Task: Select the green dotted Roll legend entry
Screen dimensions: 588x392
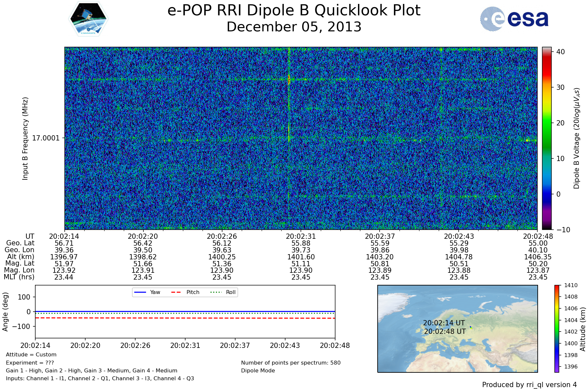Action: click(223, 292)
